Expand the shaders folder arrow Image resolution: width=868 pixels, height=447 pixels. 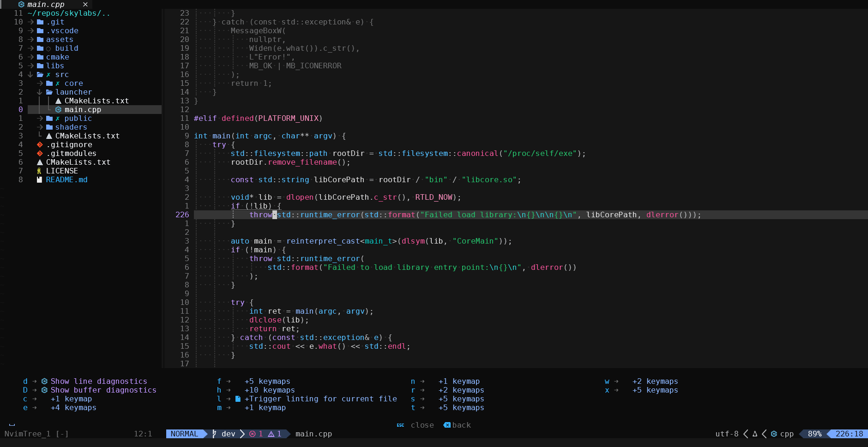pyautogui.click(x=40, y=127)
